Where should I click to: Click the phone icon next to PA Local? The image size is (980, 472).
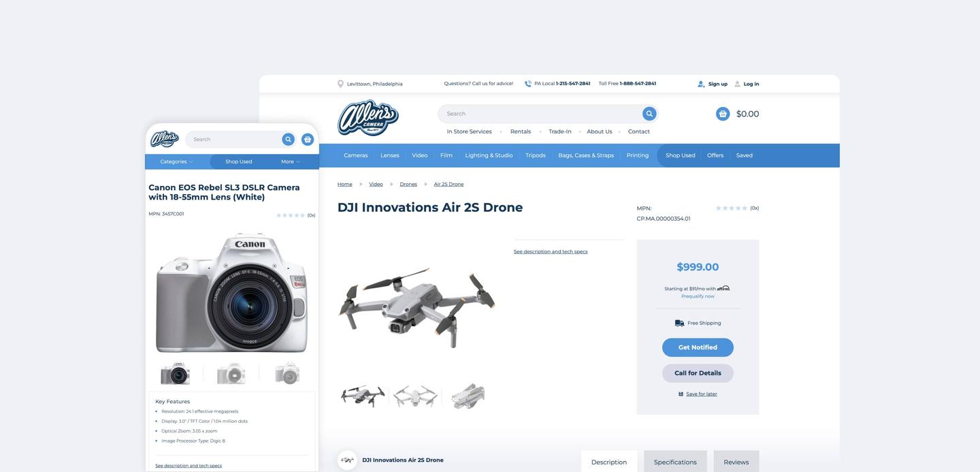pyautogui.click(x=528, y=84)
